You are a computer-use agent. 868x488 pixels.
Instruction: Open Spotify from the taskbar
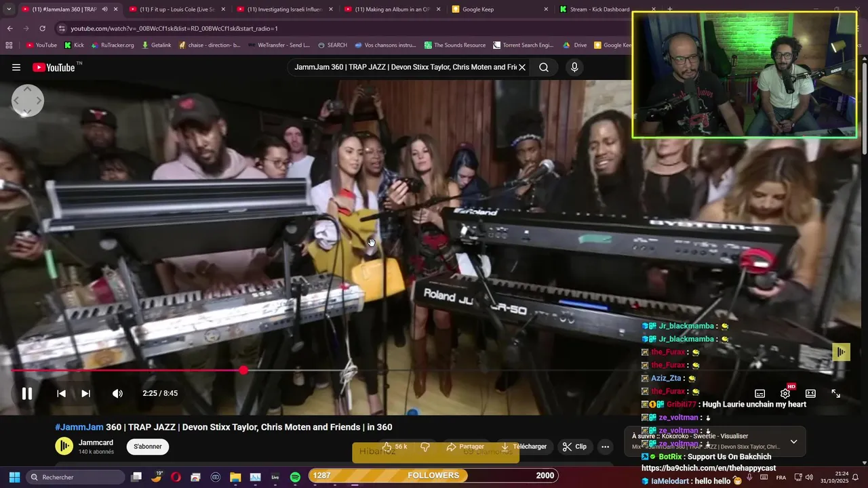point(295,477)
